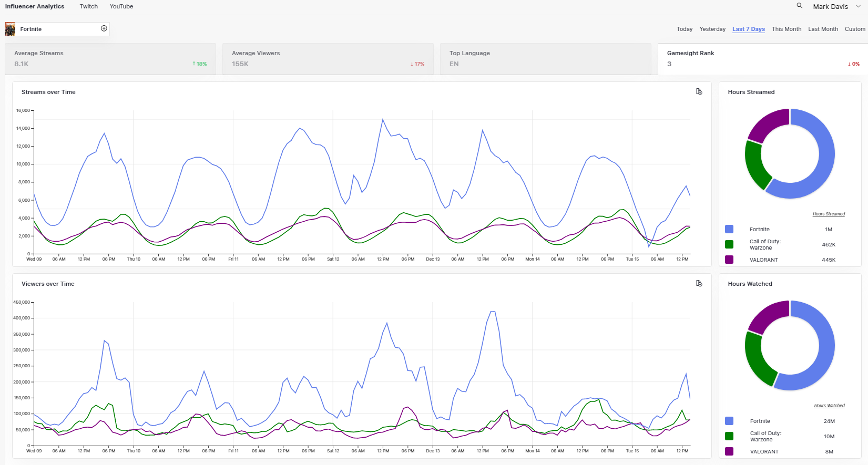Screen dimensions: 868x465
Task: Click the add game plus icon
Action: pyautogui.click(x=104, y=28)
